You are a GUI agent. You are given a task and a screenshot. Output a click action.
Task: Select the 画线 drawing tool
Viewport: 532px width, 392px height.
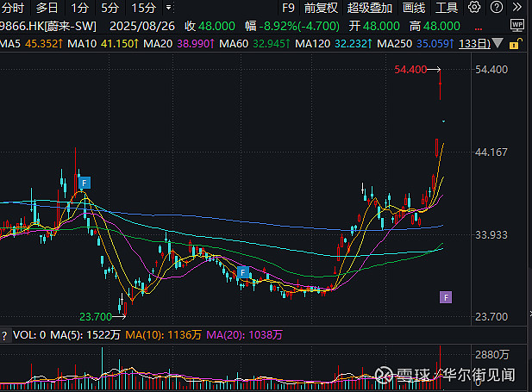(415, 8)
